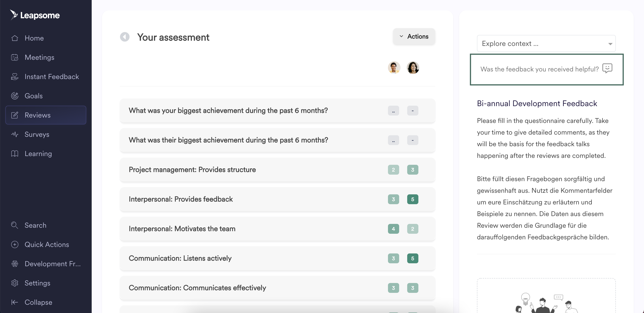Click score 5 badge on Provides feedback

(413, 199)
